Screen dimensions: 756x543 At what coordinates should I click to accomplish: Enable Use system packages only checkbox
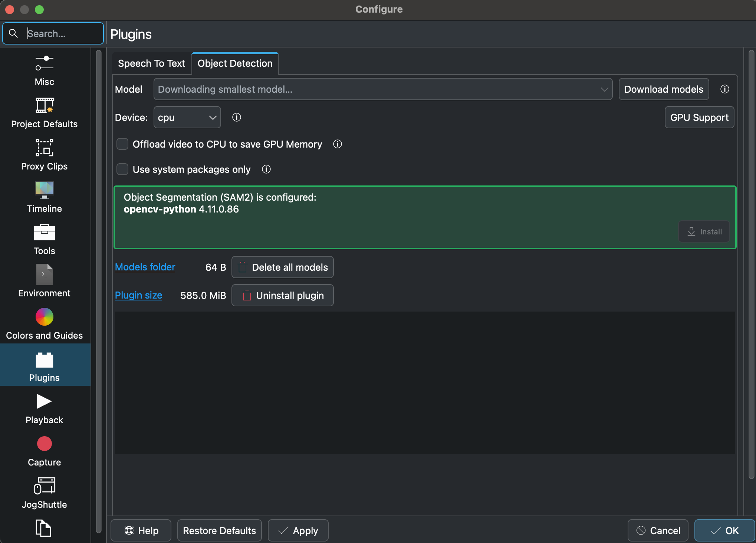click(x=122, y=169)
